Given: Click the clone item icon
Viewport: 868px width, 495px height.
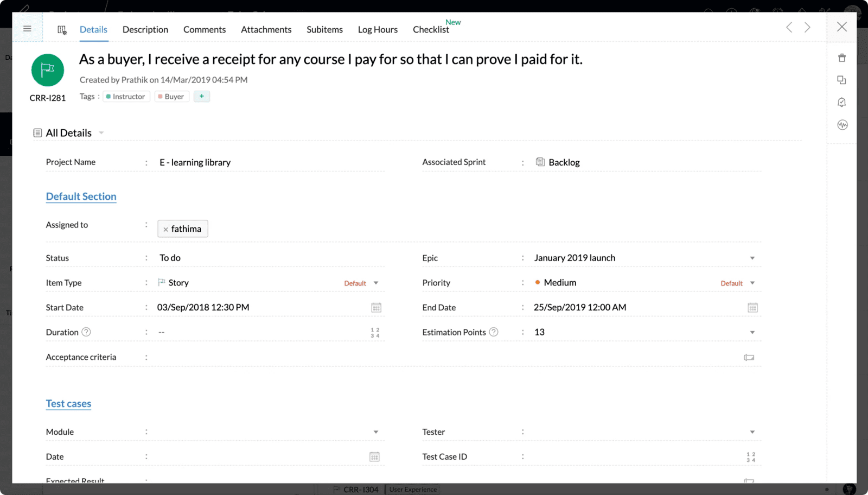Looking at the screenshot, I should point(841,80).
